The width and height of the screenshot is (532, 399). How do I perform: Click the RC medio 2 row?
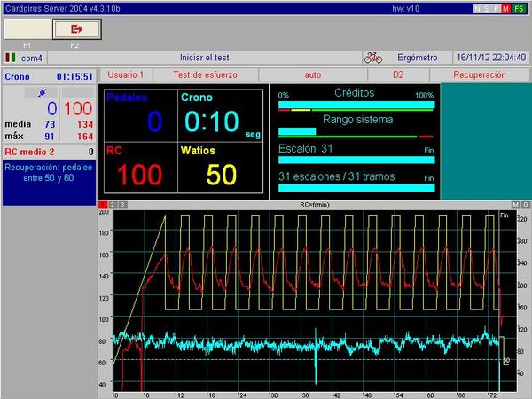click(49, 152)
